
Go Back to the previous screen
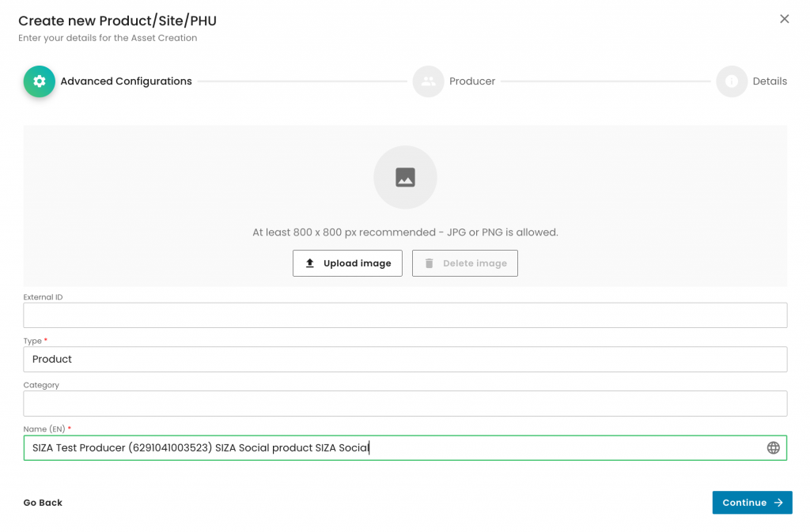point(43,503)
